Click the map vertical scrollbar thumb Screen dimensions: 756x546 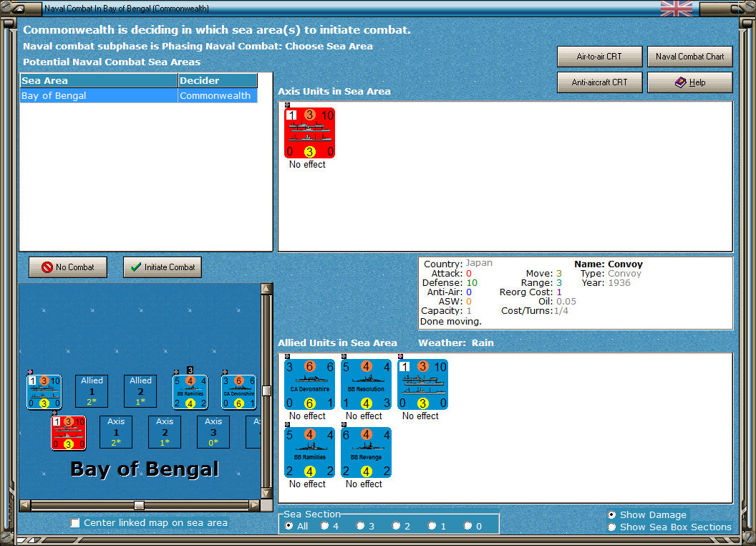coord(266,391)
